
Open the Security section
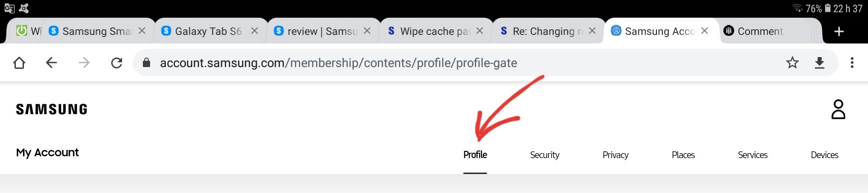544,155
